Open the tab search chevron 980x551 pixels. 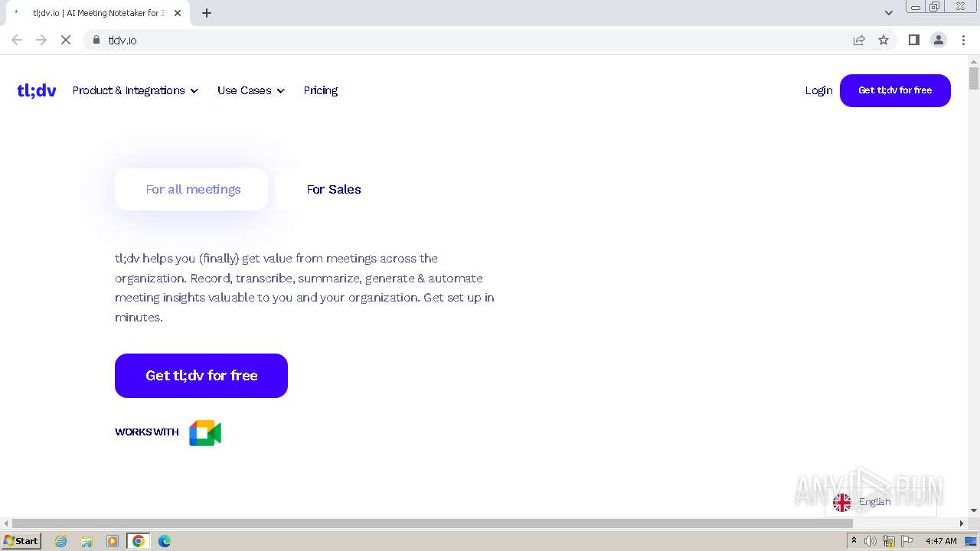pyautogui.click(x=889, y=13)
